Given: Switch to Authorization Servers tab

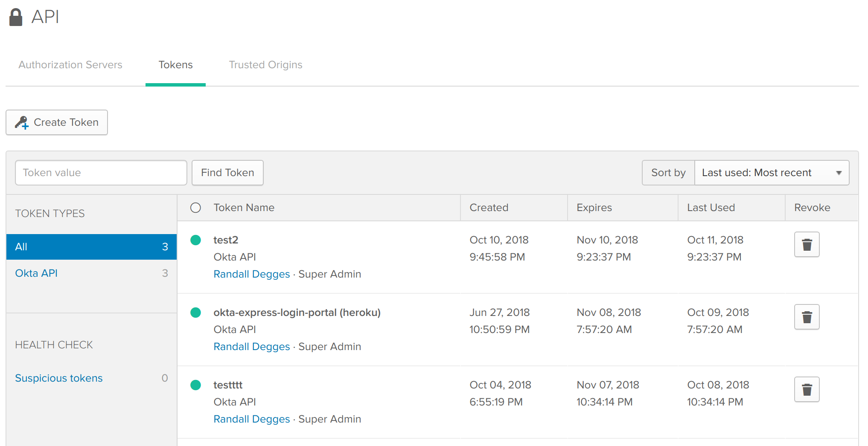Looking at the screenshot, I should coord(70,65).
